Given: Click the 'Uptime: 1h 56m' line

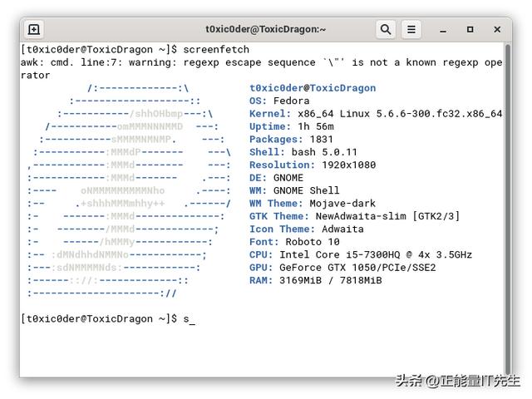Looking at the screenshot, I should 292,126.
